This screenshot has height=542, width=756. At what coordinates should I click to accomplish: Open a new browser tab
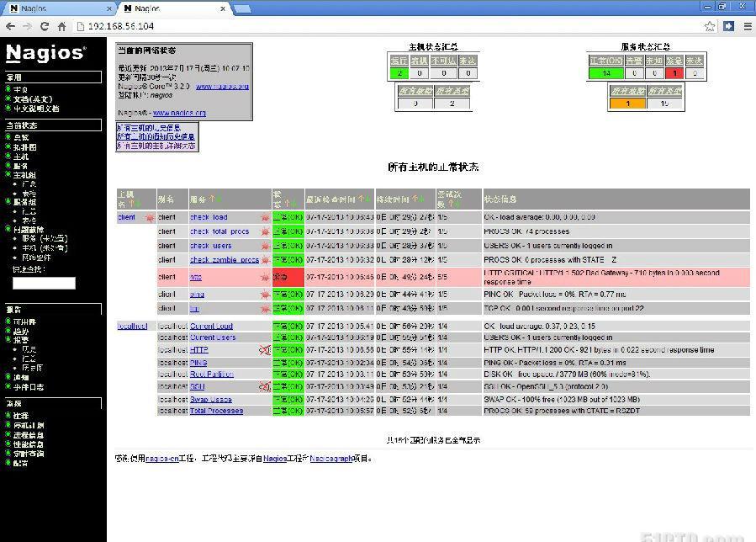click(x=242, y=8)
